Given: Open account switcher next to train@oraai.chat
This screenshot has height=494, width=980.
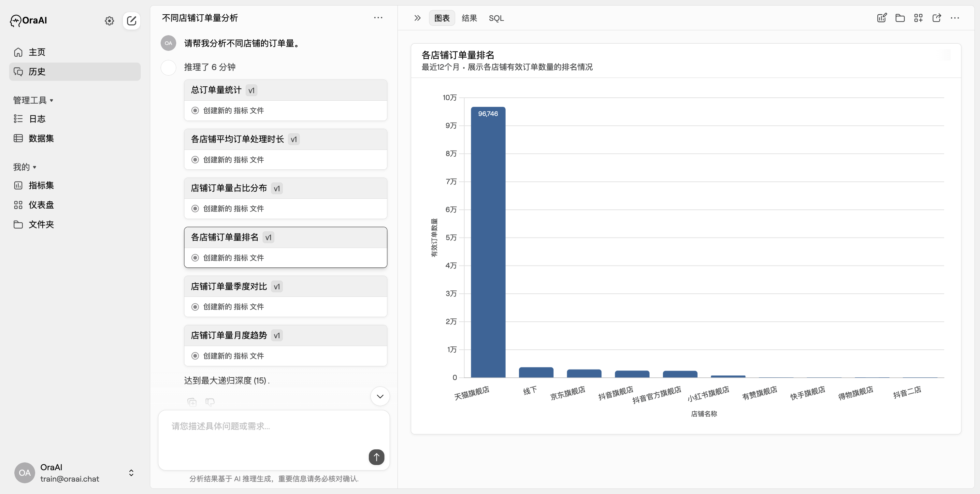Looking at the screenshot, I should [131, 473].
